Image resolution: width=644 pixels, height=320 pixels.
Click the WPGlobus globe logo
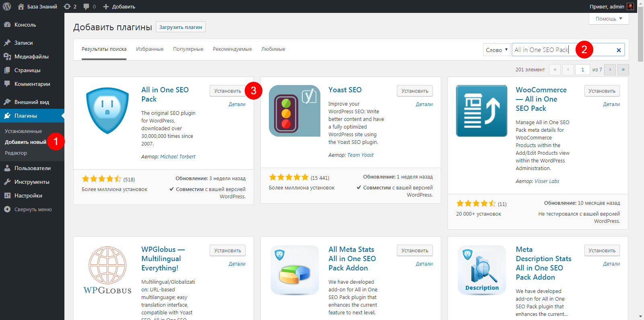[107, 270]
